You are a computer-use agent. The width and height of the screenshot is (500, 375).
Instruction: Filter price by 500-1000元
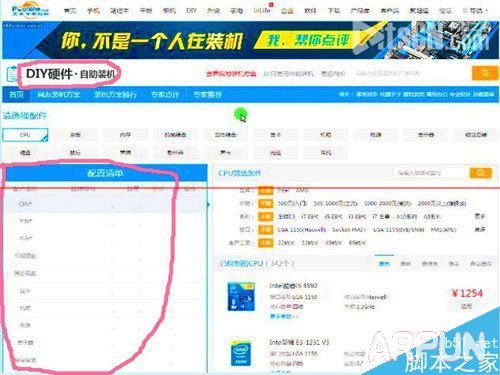[x=336, y=203]
